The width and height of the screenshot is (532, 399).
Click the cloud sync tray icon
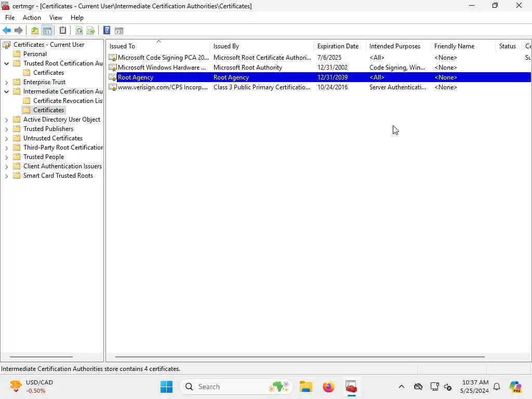point(418,387)
